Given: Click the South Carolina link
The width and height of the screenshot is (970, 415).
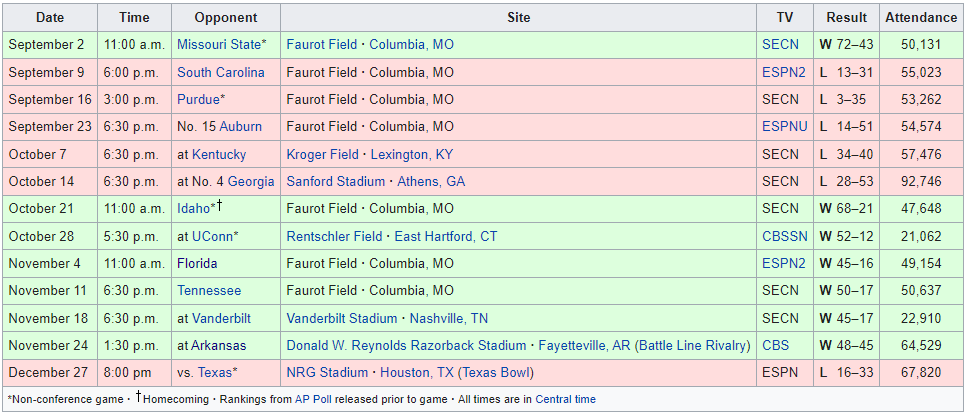Looking at the screenshot, I should pyautogui.click(x=221, y=72).
